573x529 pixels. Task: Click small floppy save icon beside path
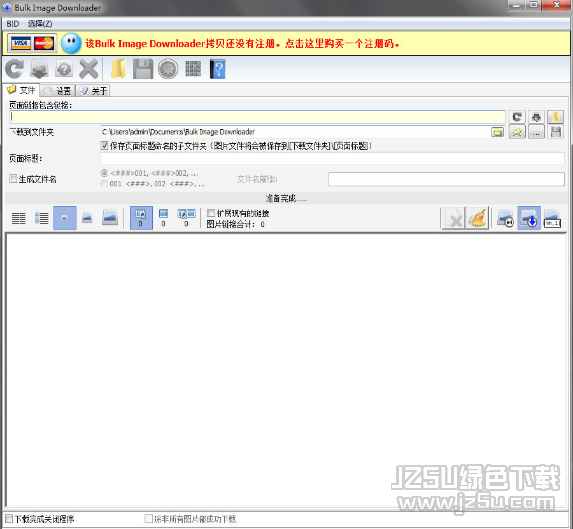[555, 132]
